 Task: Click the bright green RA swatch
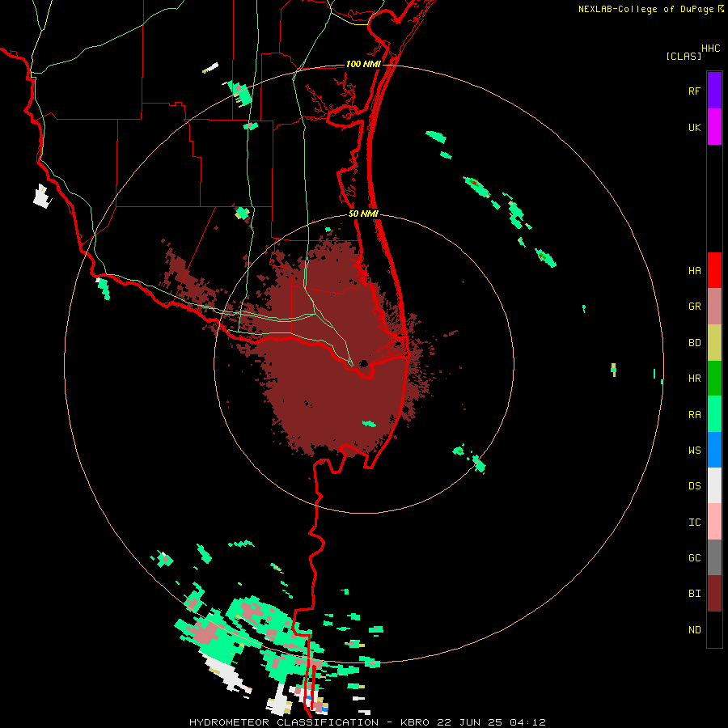(714, 414)
